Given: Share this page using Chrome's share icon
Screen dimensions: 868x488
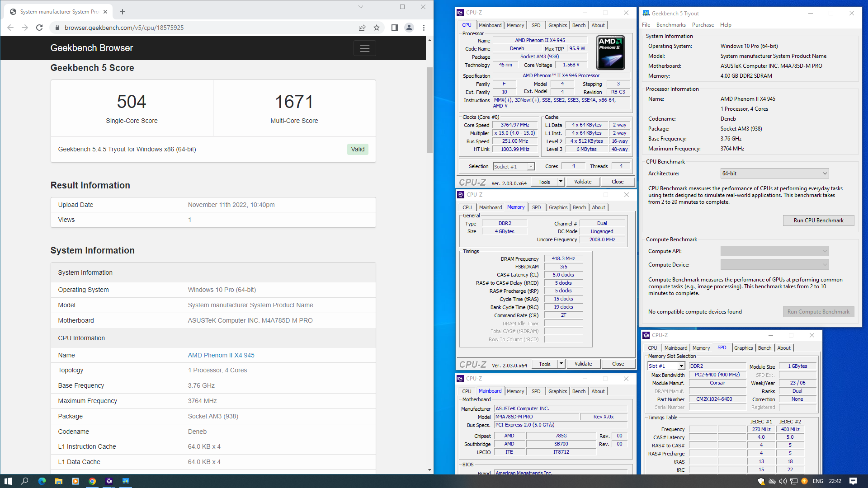Looking at the screenshot, I should (362, 28).
